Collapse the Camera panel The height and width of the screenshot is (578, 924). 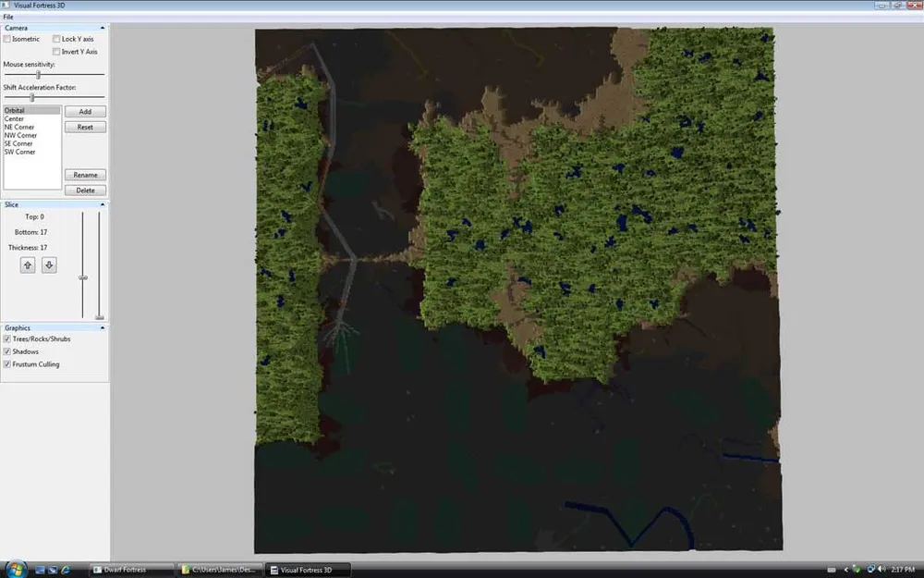point(103,28)
